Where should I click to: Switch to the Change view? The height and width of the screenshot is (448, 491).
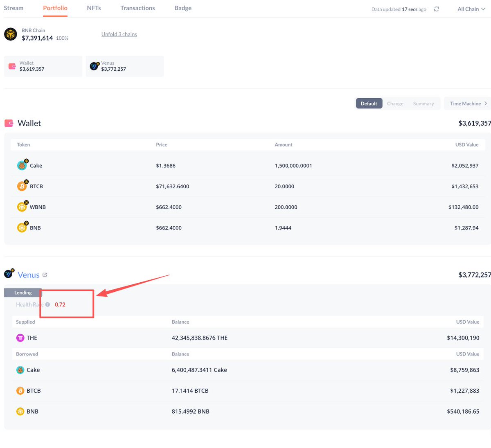pos(395,104)
